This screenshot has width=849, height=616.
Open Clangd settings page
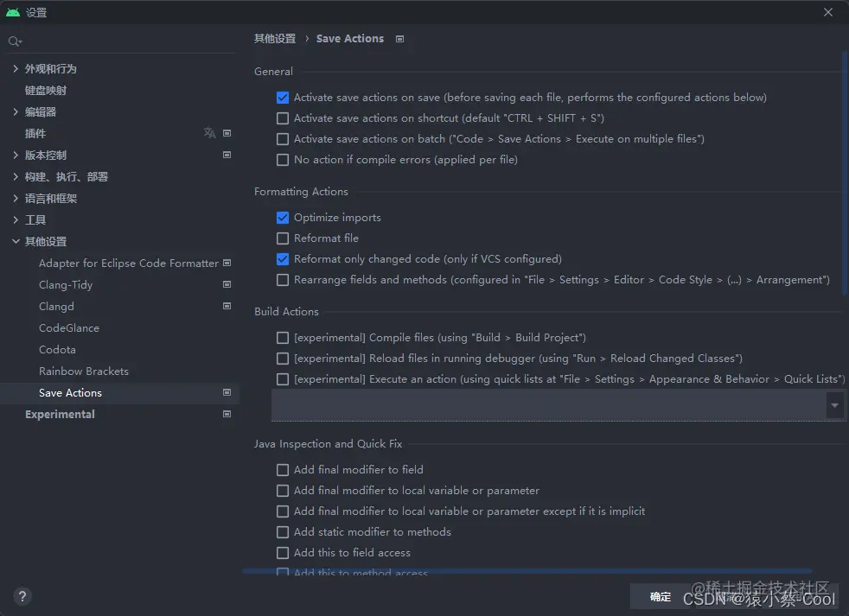[56, 307]
